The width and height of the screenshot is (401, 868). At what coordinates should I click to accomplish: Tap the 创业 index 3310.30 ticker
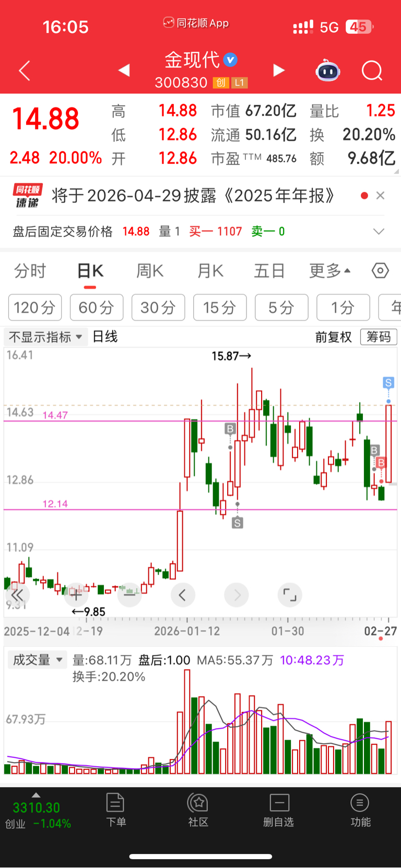(38, 815)
